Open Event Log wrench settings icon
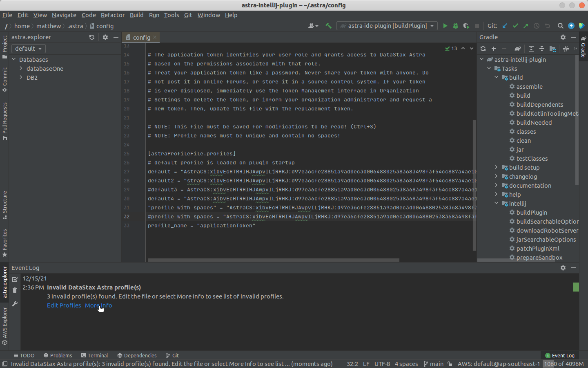The height and width of the screenshot is (368, 588). [x=15, y=304]
